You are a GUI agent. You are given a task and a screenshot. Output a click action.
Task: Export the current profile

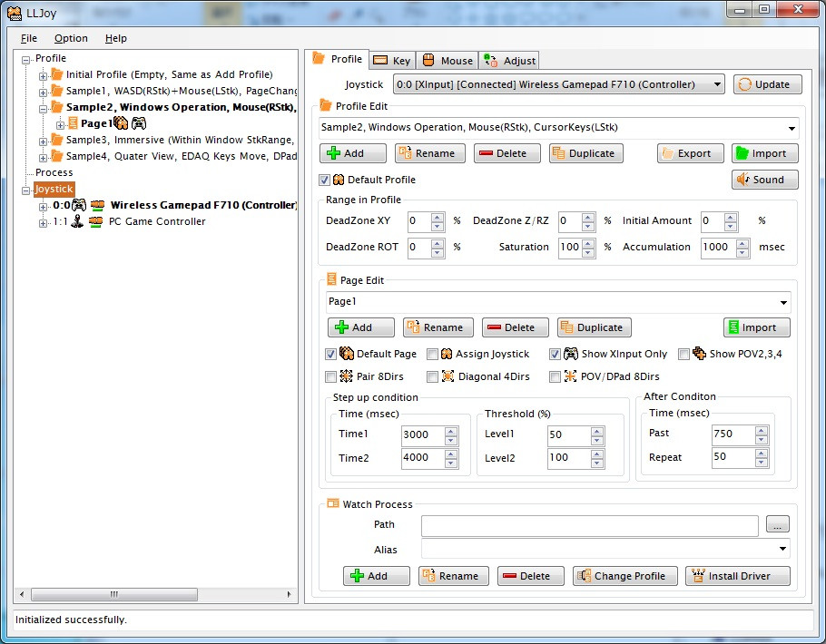click(691, 153)
